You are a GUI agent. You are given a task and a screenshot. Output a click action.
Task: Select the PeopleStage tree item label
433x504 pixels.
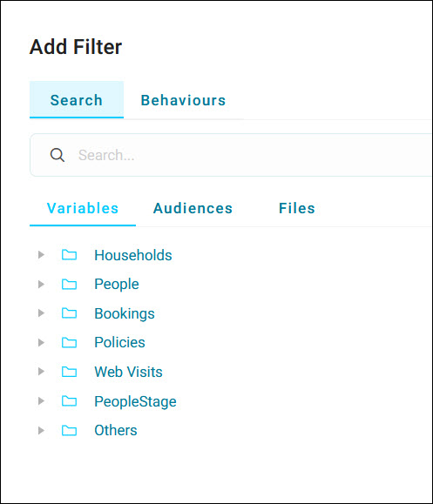[135, 401]
